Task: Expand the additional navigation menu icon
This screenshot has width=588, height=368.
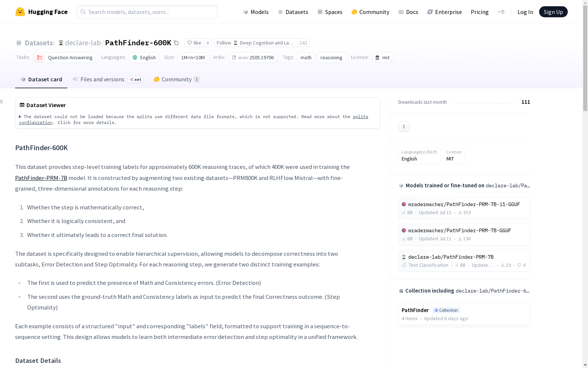Action: 501,12
